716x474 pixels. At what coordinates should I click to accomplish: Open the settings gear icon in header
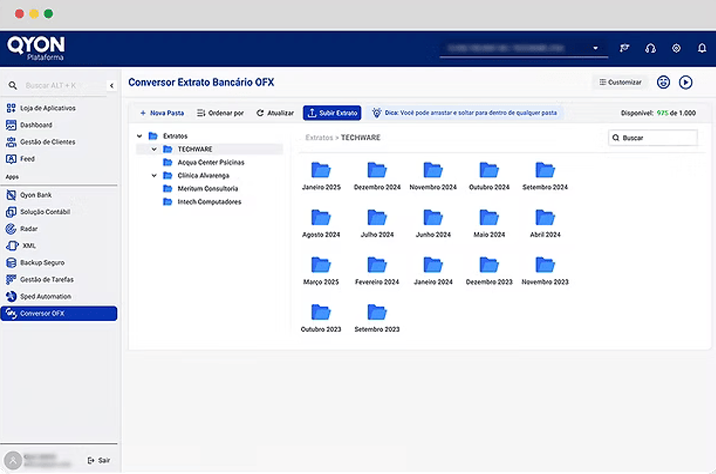676,48
